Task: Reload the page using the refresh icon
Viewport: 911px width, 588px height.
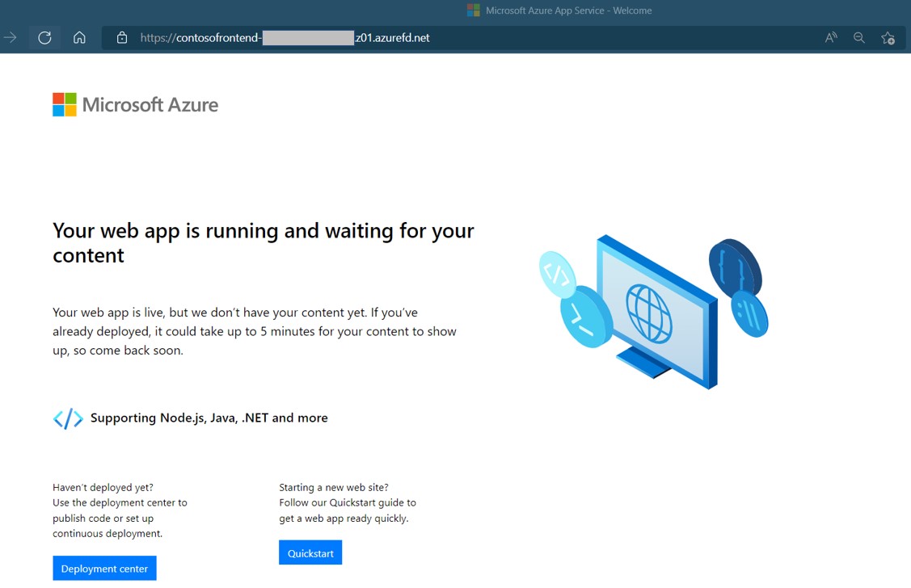Action: [44, 37]
